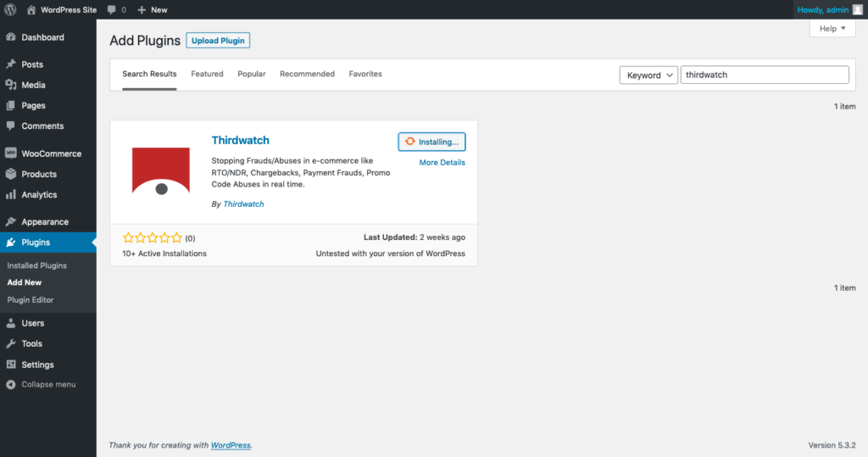Click the Pages icon in sidebar
Viewport: 868px width, 457px height.
(10, 105)
